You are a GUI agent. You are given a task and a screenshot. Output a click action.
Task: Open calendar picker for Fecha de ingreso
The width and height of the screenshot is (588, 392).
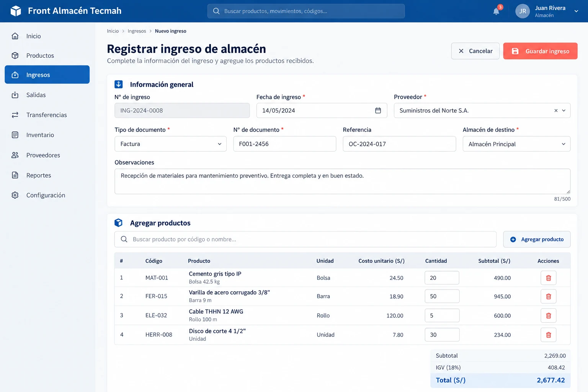(x=378, y=110)
